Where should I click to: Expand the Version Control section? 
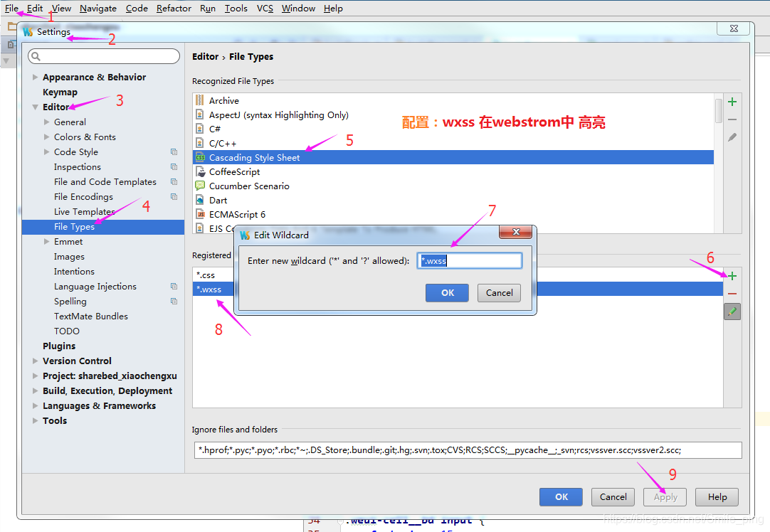35,361
